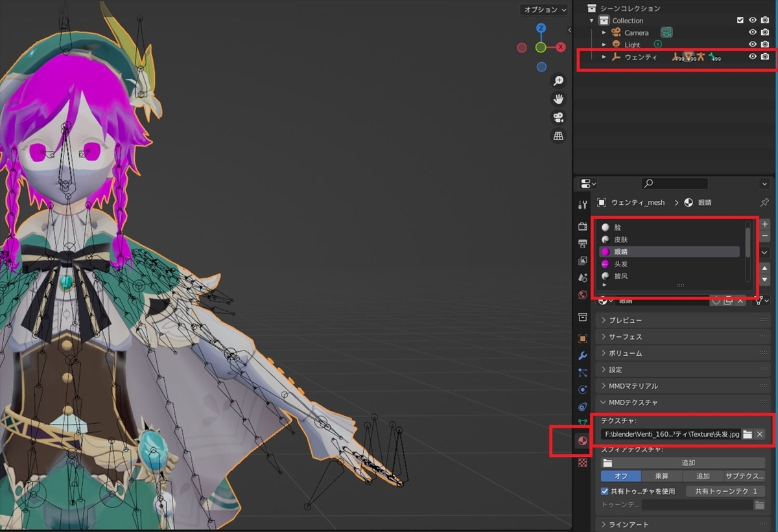Select the 乗算 sphere texture mode
The image size is (778, 532).
(x=661, y=476)
